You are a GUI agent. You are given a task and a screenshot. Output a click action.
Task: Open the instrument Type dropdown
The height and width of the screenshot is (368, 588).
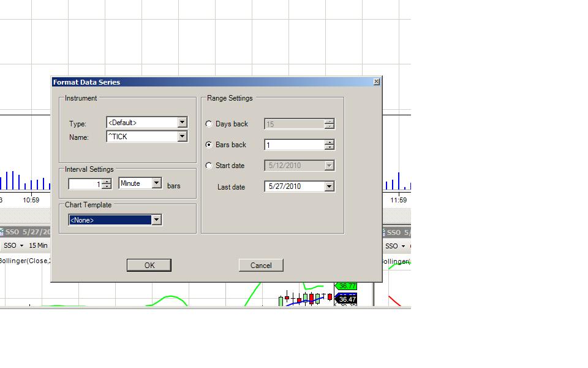[x=183, y=123]
